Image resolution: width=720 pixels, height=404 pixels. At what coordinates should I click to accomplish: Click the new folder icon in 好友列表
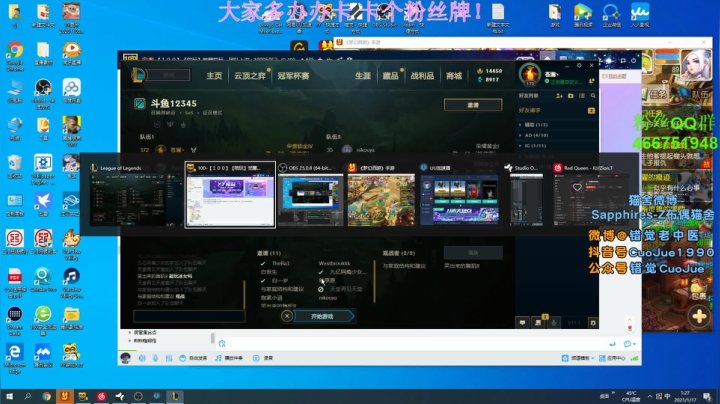(571, 95)
